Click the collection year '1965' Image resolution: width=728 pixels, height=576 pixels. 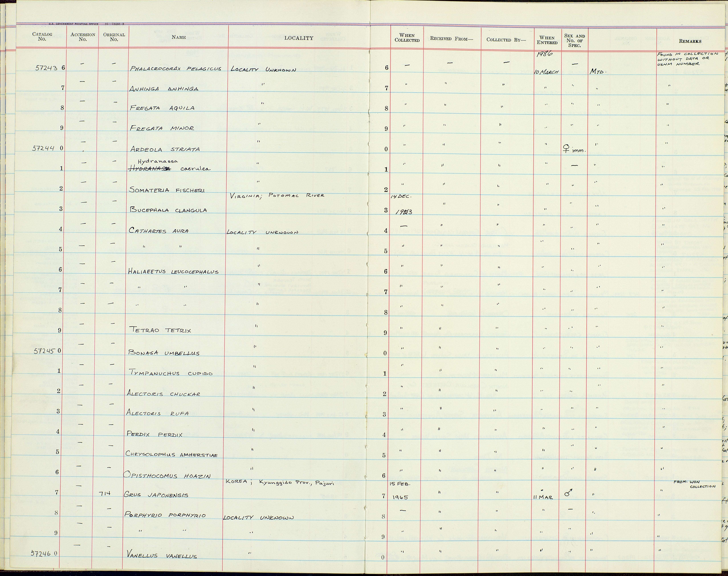(400, 497)
